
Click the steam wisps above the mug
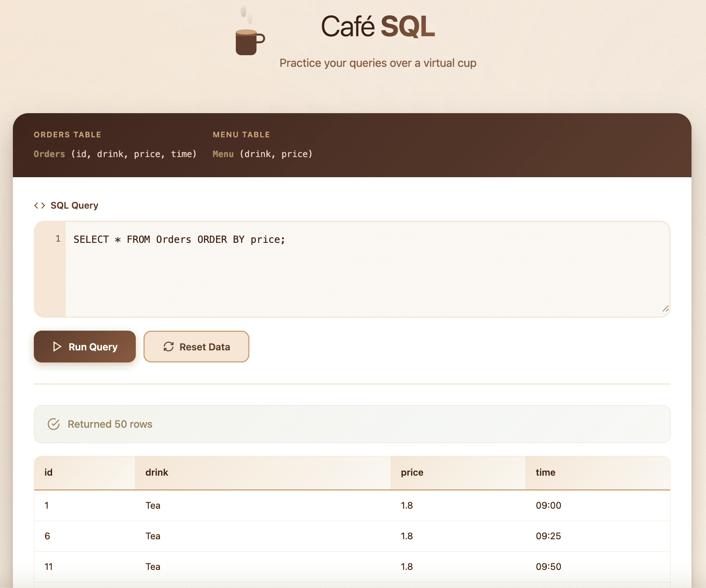pos(246,13)
